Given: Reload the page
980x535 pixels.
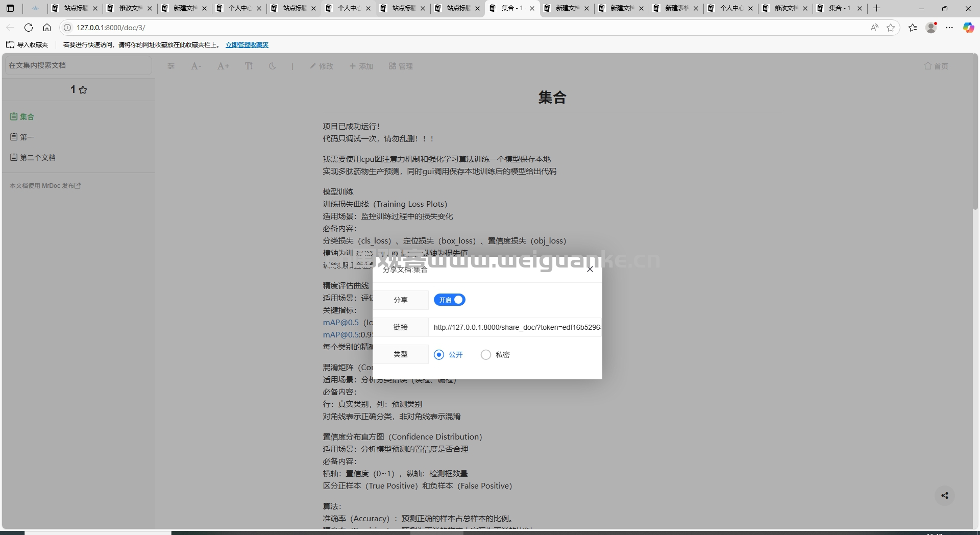Looking at the screenshot, I should pos(29,28).
